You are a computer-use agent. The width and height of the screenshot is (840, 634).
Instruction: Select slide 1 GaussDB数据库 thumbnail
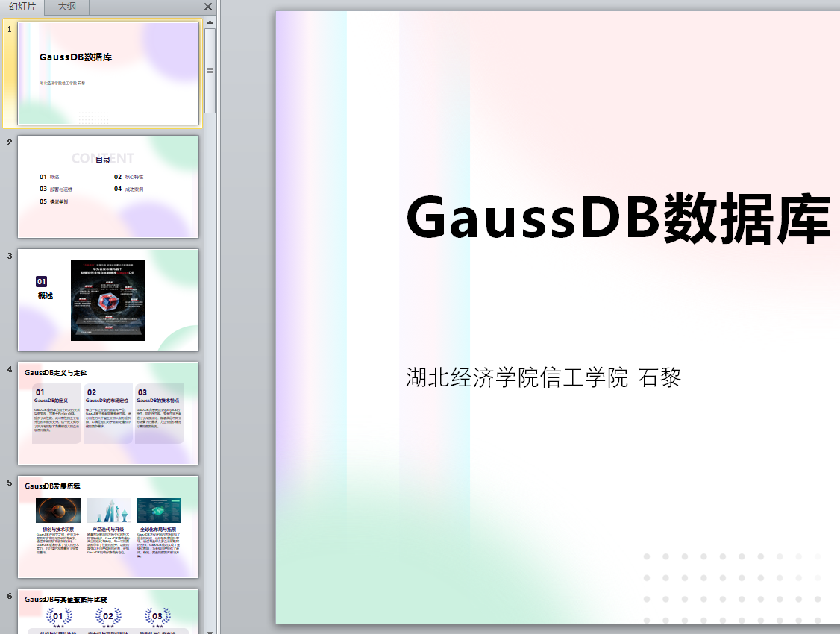point(108,73)
